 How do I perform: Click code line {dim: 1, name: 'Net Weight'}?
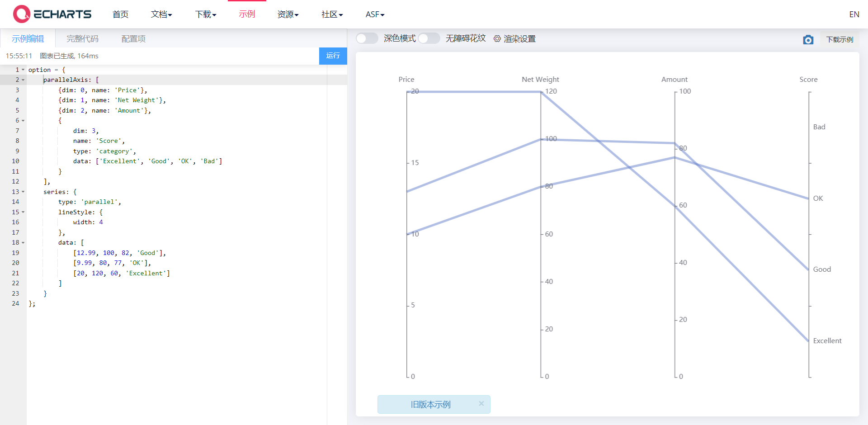[112, 100]
